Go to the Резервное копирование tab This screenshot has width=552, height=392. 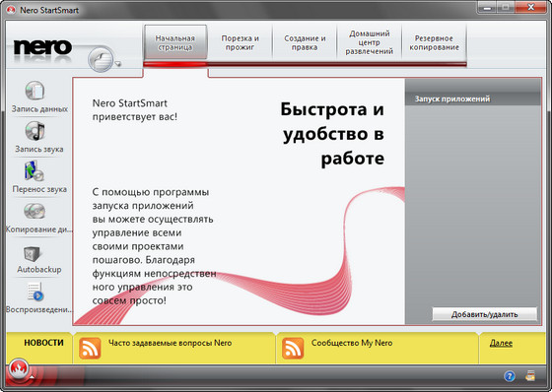tap(434, 42)
